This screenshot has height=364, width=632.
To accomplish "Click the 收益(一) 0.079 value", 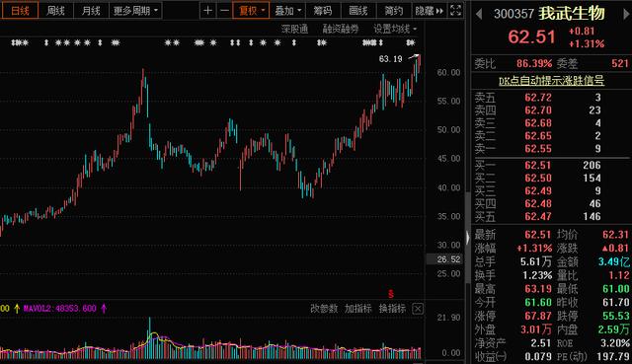I will point(538,357).
